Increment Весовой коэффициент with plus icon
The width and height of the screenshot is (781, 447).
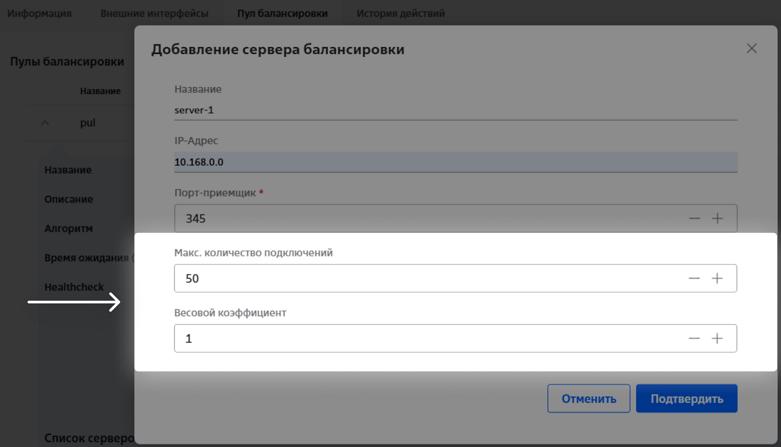(717, 338)
